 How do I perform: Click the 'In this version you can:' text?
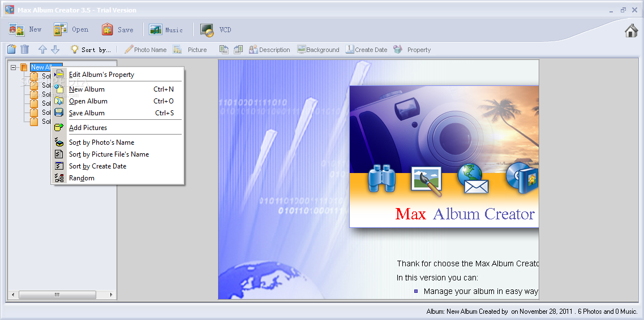point(437,278)
